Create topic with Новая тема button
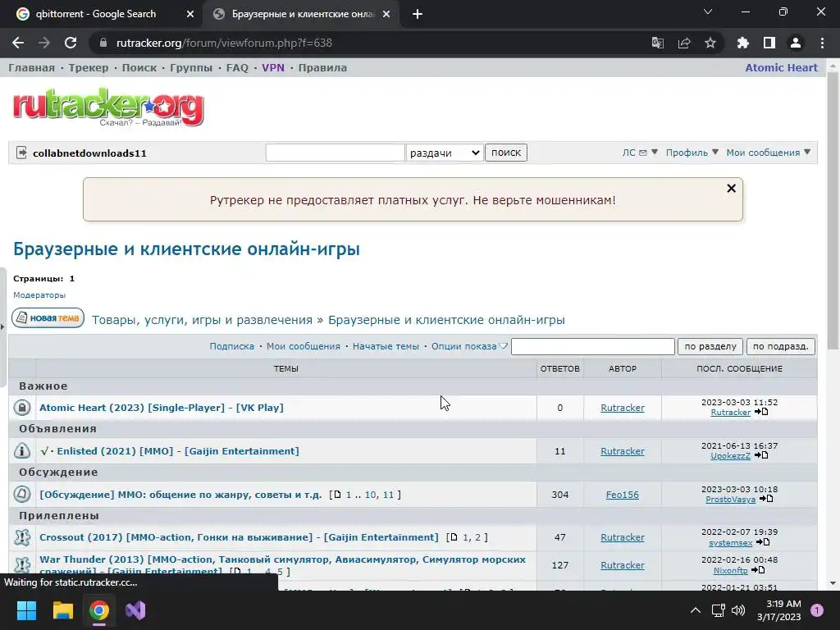The image size is (840, 630). [48, 318]
